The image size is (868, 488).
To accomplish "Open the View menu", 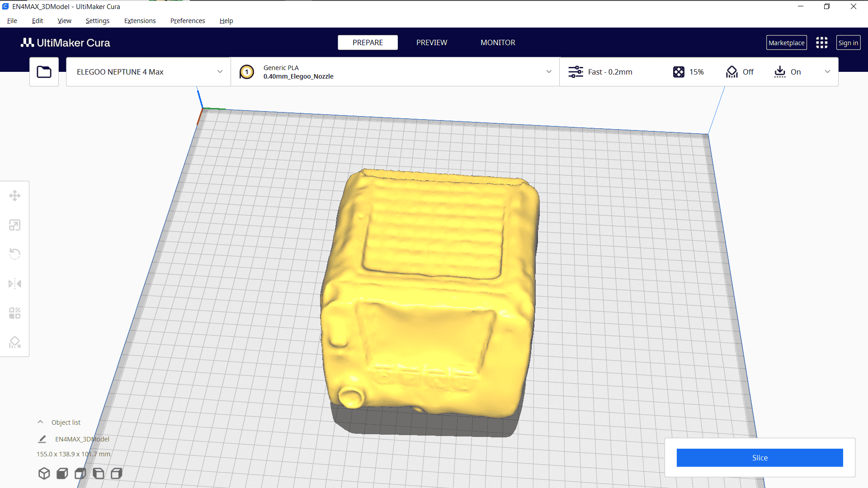I will [64, 21].
